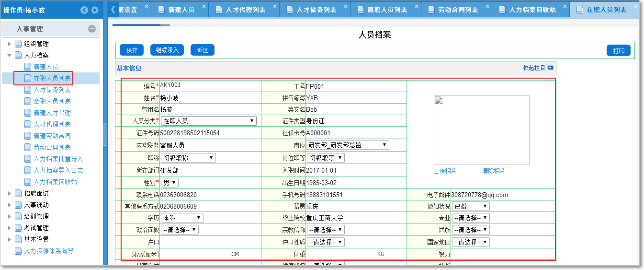Click the settings gear icon in sidebar header
This screenshot has width=644, height=270.
pyautogui.click(x=95, y=10)
